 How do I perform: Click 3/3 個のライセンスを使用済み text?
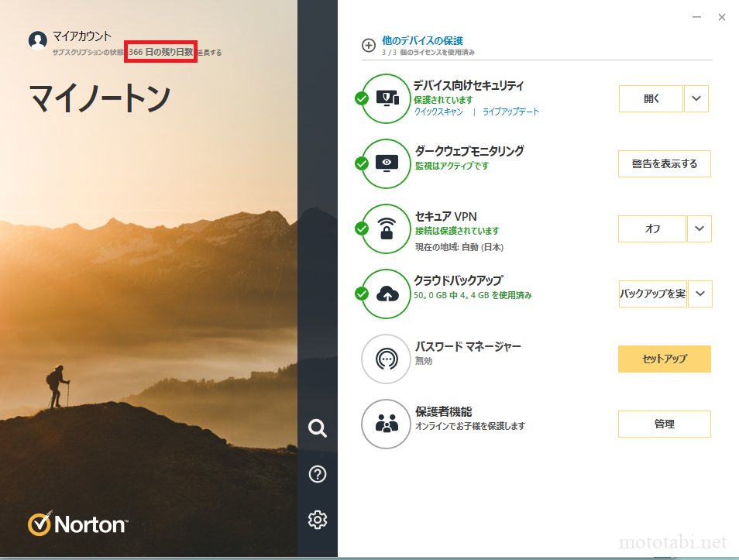[428, 53]
